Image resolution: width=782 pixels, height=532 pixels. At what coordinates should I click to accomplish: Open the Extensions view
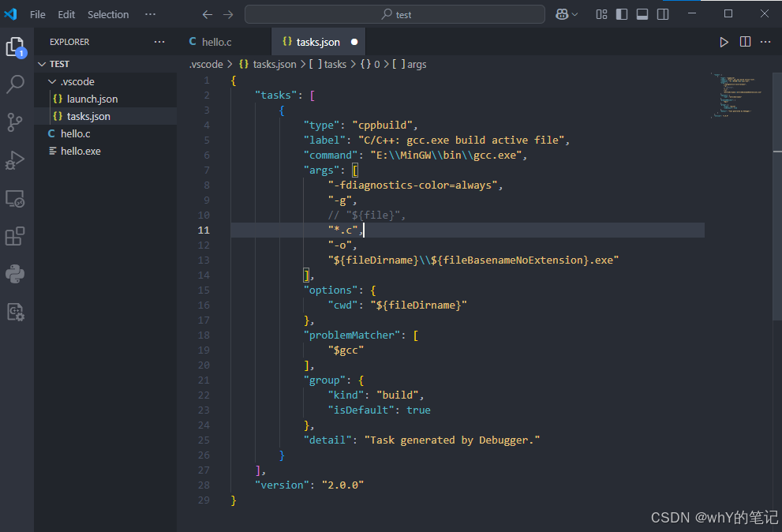point(15,236)
